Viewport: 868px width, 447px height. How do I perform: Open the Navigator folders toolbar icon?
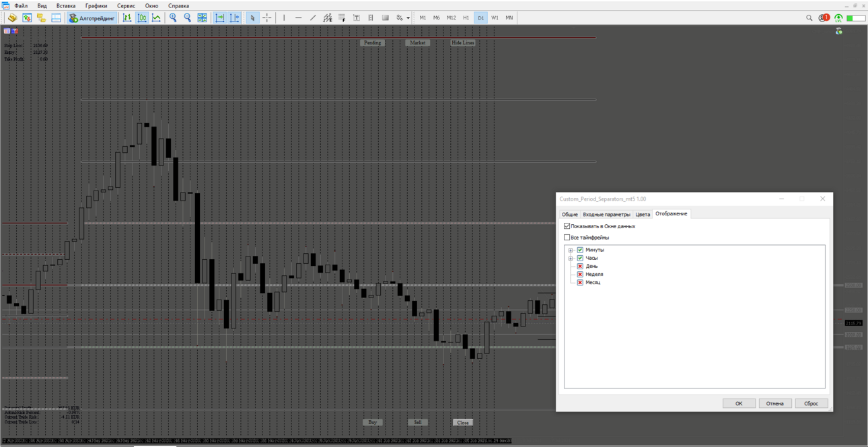(41, 18)
